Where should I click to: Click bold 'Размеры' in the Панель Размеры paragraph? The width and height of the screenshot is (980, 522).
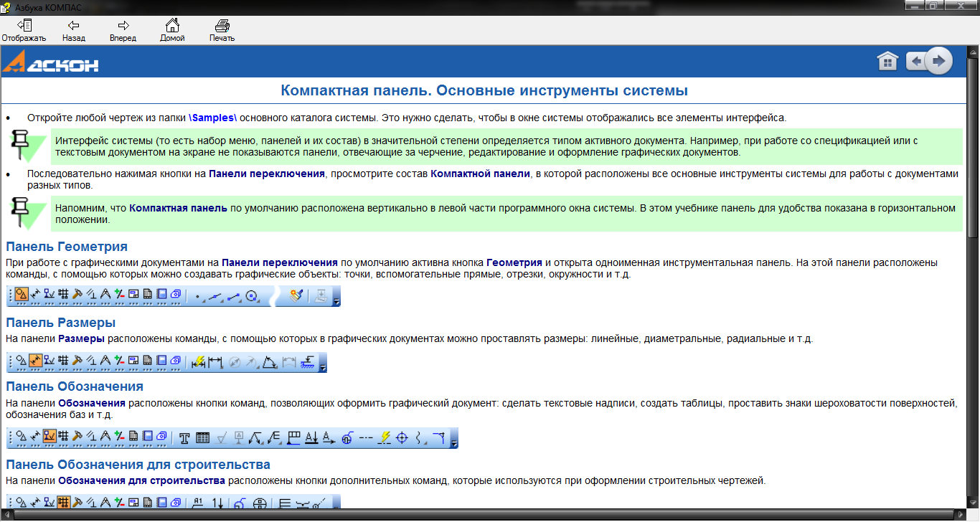coord(81,338)
